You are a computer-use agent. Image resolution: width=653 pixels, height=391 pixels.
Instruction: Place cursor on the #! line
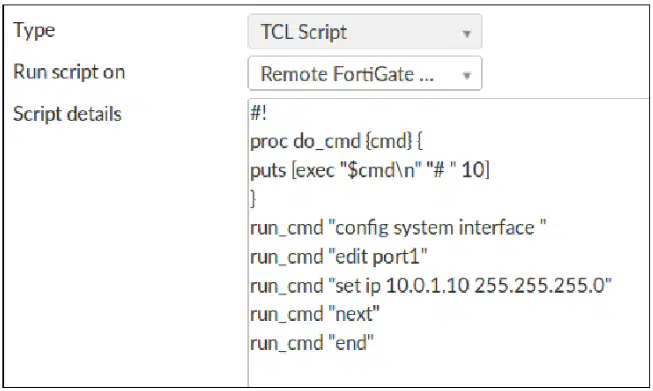coord(258,113)
